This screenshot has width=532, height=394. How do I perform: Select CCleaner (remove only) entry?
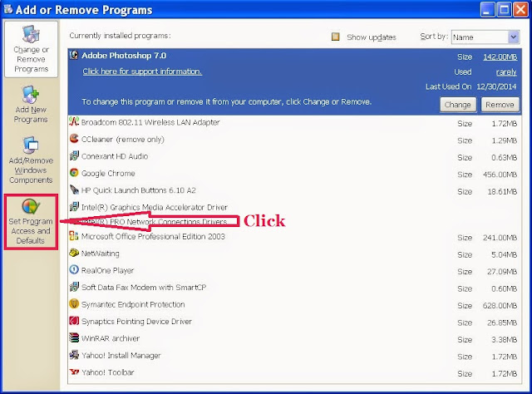(x=294, y=140)
